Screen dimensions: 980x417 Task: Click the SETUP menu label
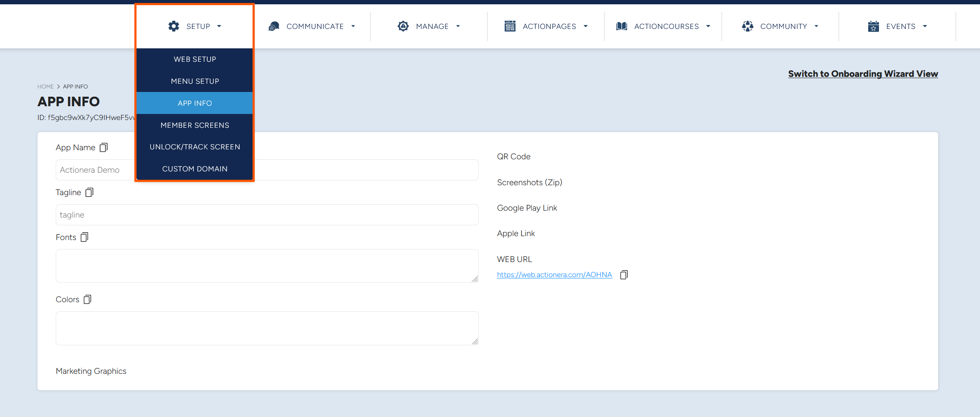pyautogui.click(x=198, y=26)
